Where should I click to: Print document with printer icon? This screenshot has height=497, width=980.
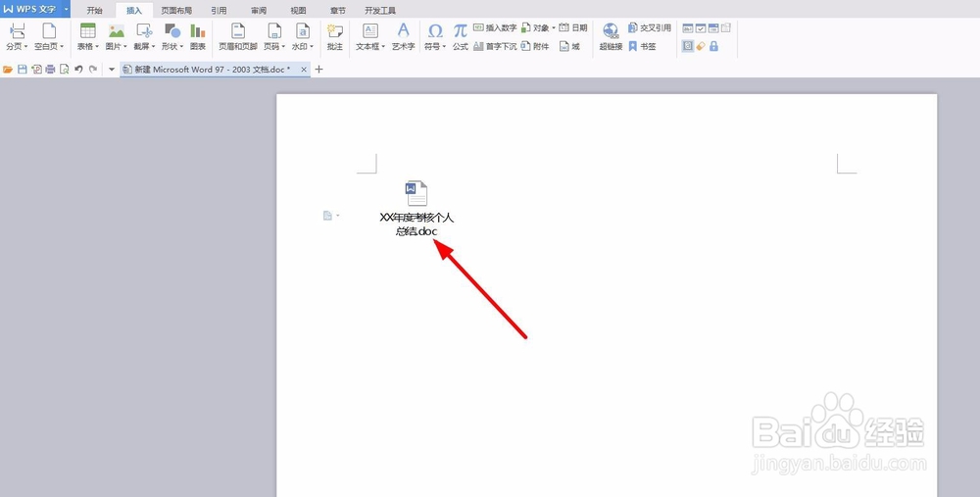pyautogui.click(x=51, y=70)
